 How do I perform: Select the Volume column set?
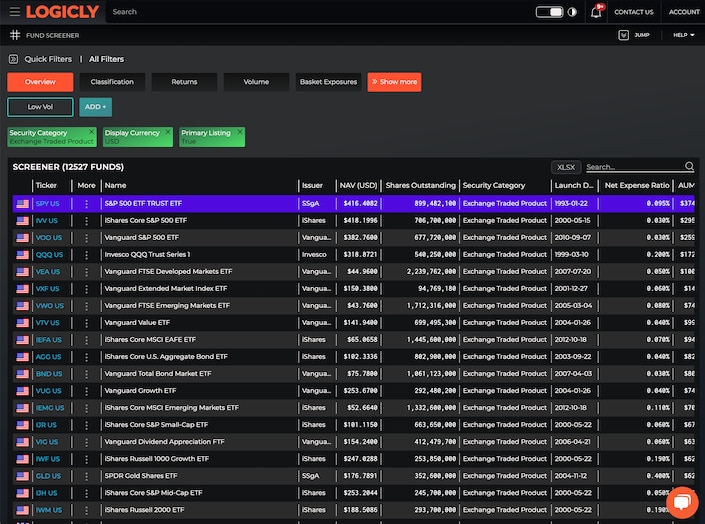[256, 82]
